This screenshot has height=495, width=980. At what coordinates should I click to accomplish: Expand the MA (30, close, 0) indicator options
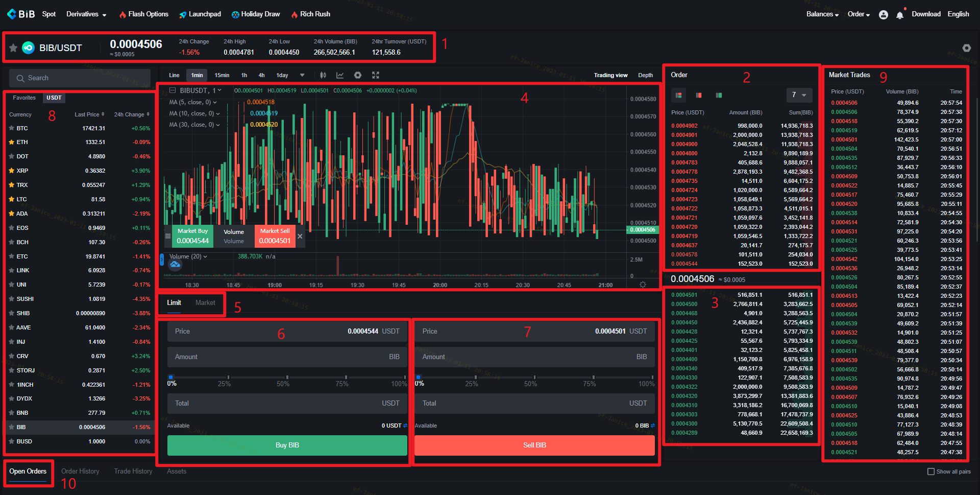[218, 125]
